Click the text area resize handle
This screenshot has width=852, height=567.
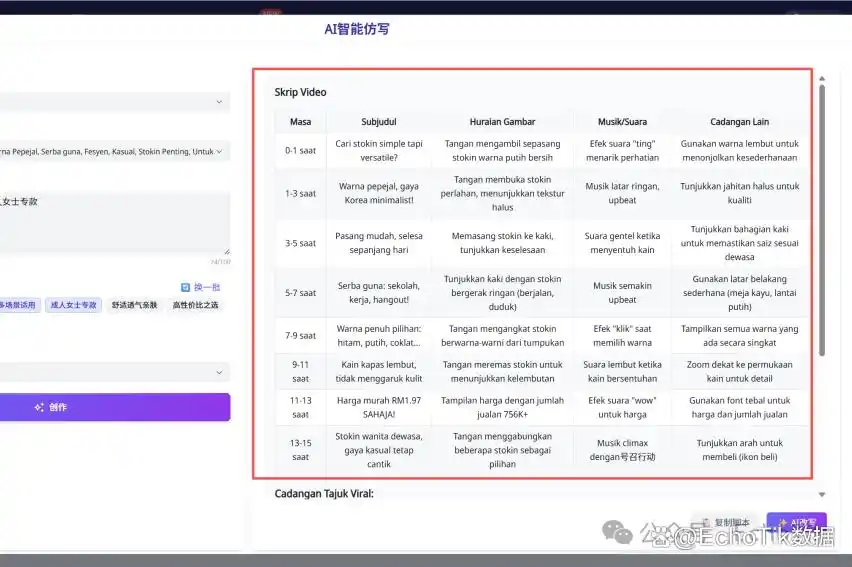click(227, 251)
